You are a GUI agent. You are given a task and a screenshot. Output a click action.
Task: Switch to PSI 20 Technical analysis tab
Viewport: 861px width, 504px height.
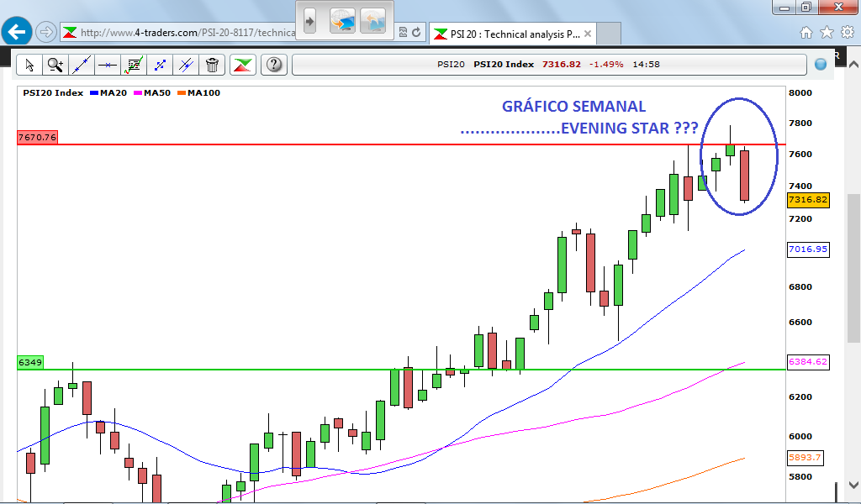515,34
